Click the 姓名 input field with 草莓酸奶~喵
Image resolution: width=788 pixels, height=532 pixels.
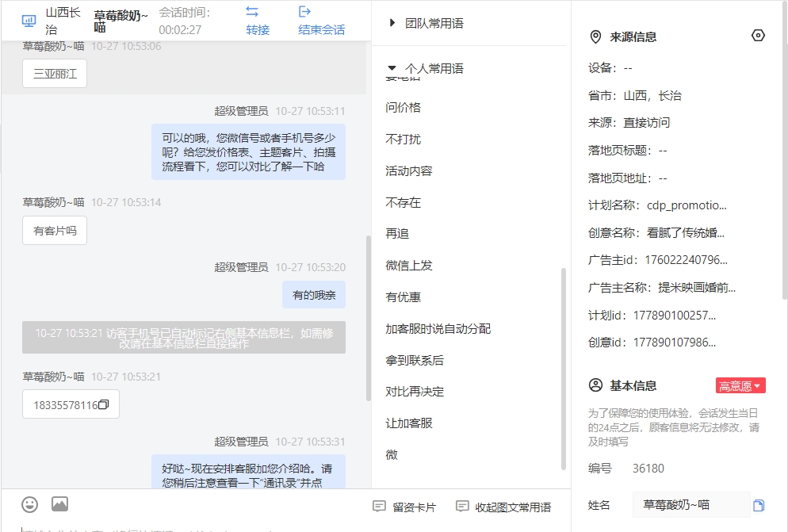[691, 505]
